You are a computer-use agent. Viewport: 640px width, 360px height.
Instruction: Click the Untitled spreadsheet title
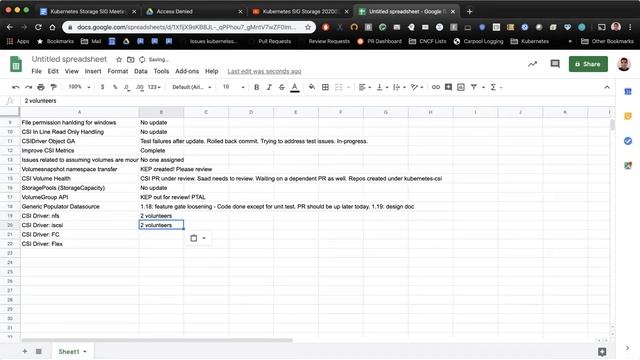69,59
